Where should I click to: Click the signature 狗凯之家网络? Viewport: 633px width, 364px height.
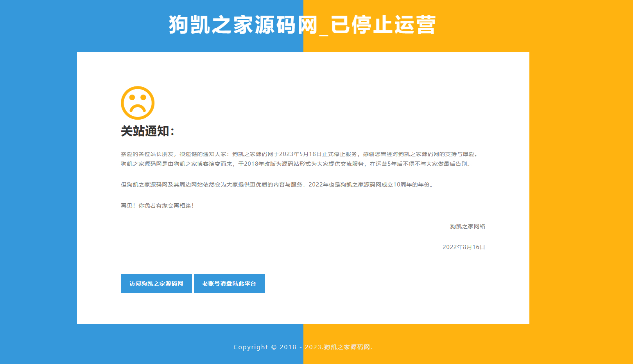(x=468, y=226)
